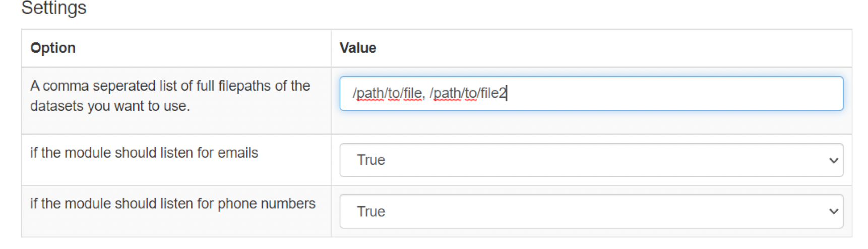Screen dimensions: 868x249
Task: Open the listen for emails dropdown
Action: coord(591,160)
